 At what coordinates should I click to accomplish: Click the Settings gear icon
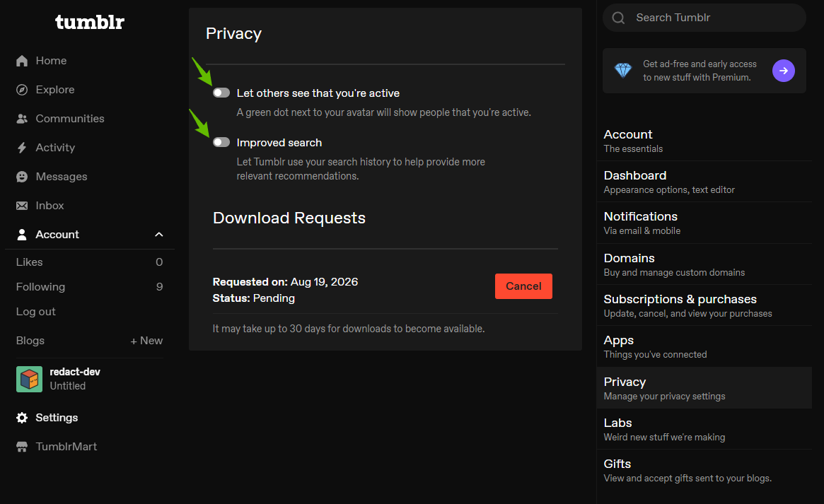[x=22, y=418]
